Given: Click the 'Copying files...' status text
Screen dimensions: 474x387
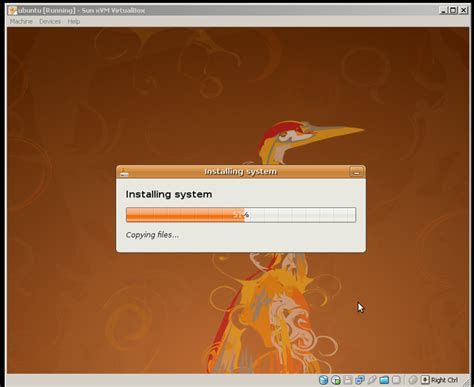Looking at the screenshot, I should (152, 235).
